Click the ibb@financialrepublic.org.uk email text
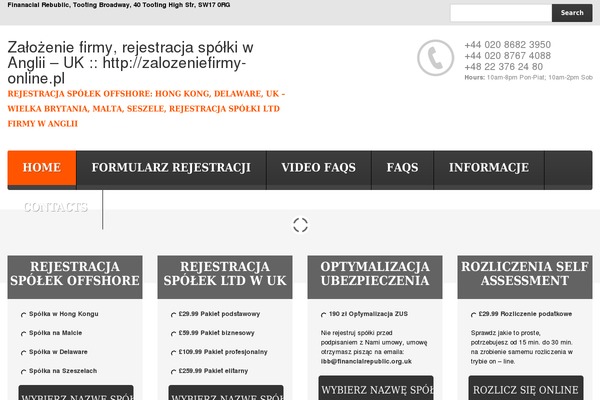This screenshot has width=600, height=400. point(366,361)
